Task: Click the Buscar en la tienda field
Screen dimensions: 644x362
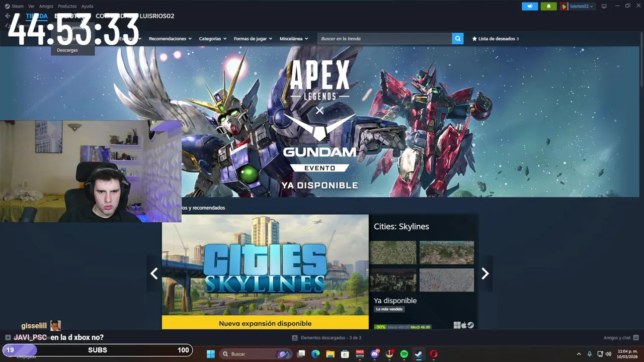Action: (384, 39)
